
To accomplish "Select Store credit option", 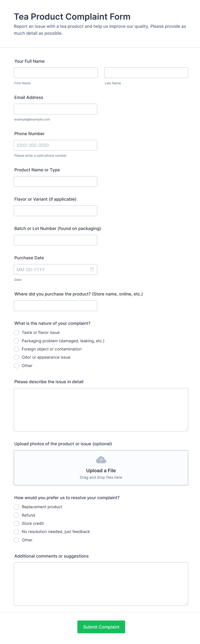I will pos(17,523).
